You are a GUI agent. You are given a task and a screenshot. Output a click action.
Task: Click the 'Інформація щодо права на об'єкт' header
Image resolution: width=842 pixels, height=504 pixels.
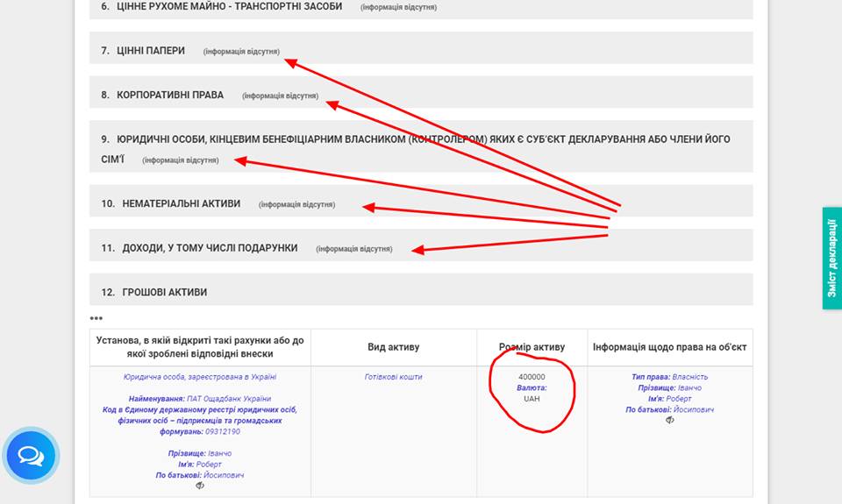click(669, 347)
